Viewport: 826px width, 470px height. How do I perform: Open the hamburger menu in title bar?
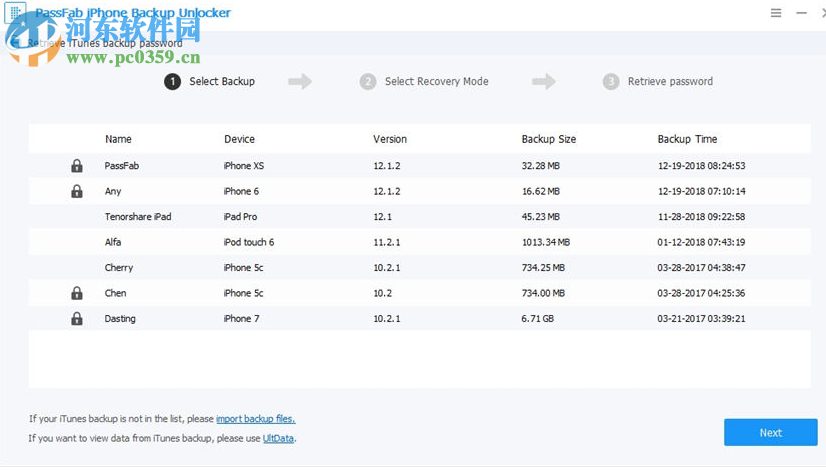coord(776,13)
